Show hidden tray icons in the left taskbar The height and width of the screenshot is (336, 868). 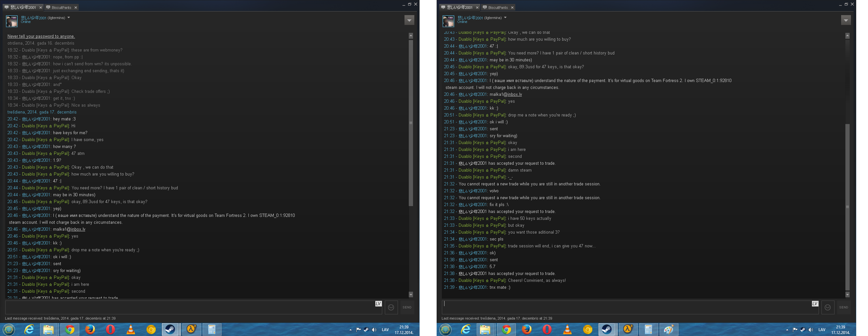point(350,329)
